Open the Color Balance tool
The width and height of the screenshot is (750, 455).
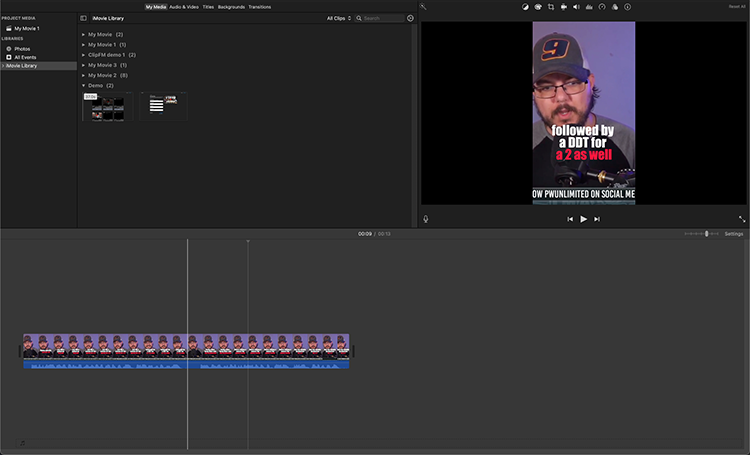pos(525,7)
